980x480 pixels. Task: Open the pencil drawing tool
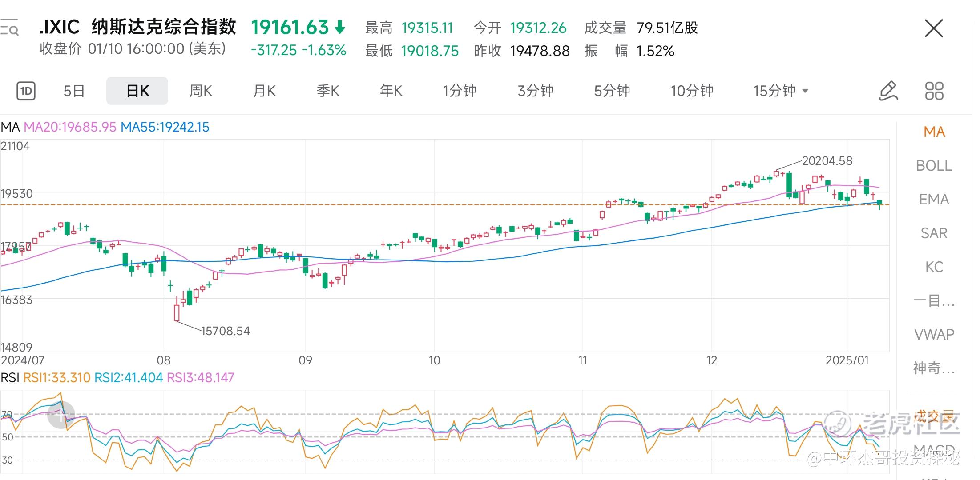coord(888,91)
